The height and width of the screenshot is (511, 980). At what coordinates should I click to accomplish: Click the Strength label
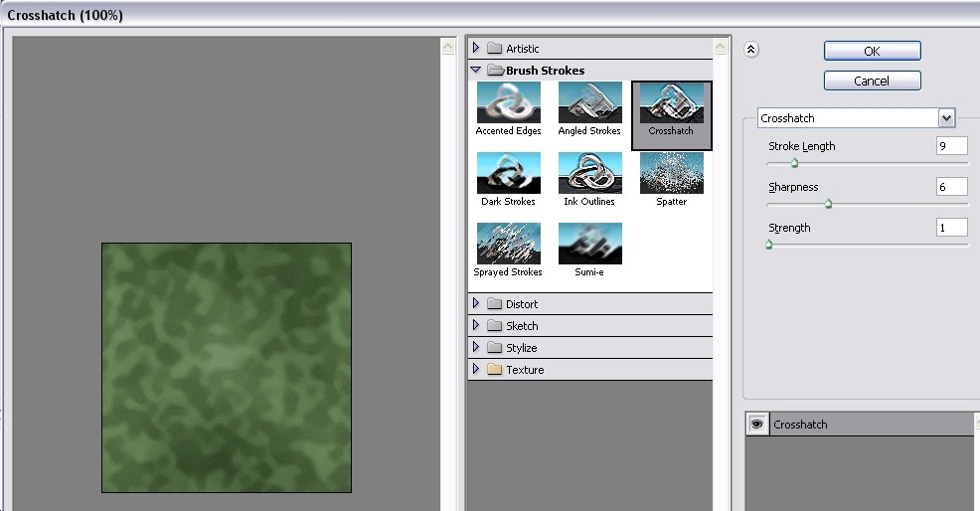(x=789, y=228)
